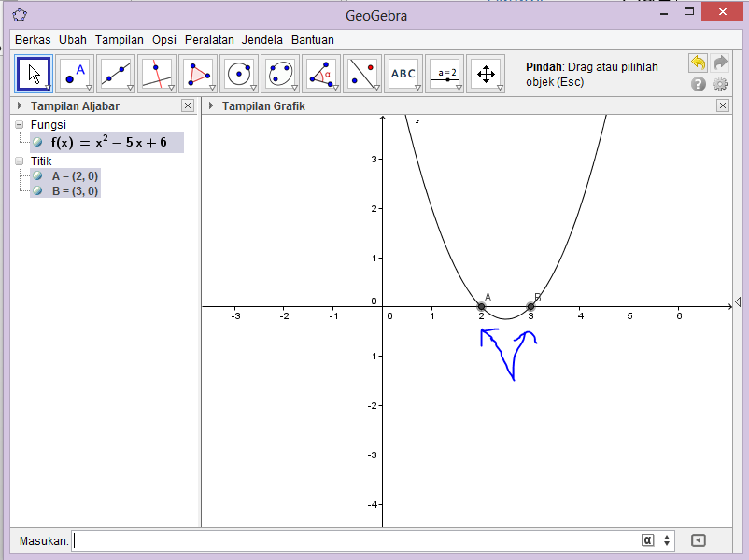Select the ABC Insert Text tool
This screenshot has width=749, height=560.
403,74
